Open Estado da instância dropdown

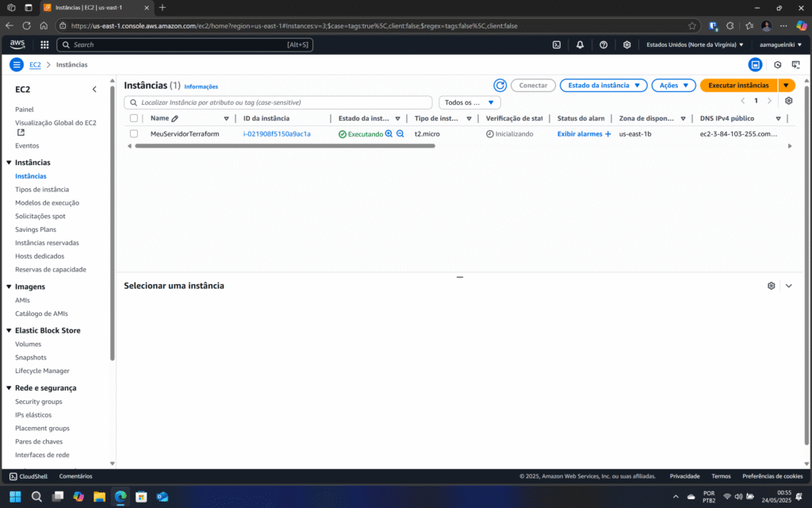(x=603, y=86)
